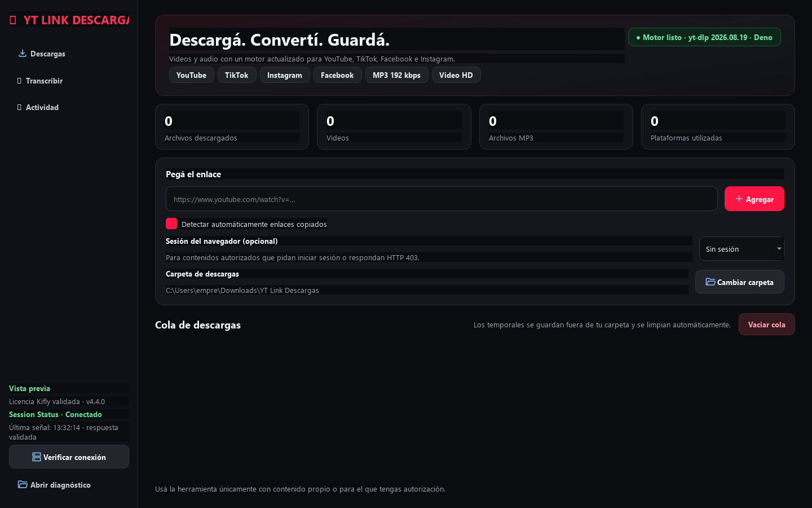Screen dimensions: 812x508
Task: Click the Videos counter card
Action: coord(394,127)
